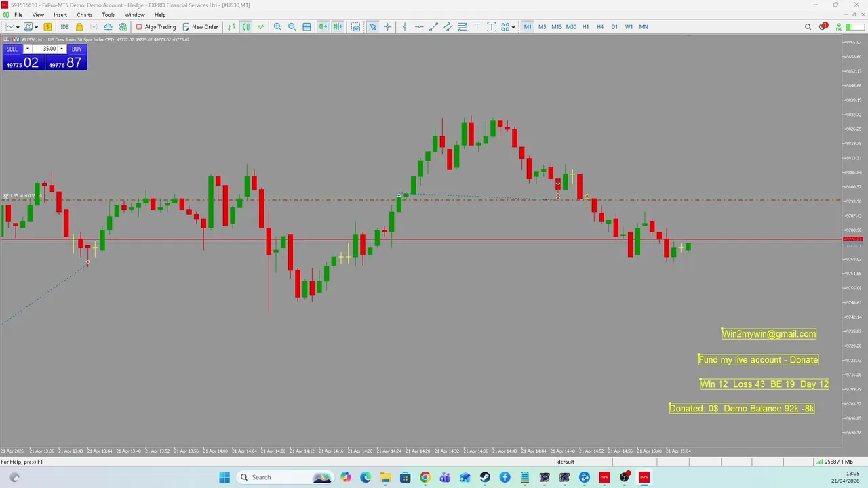Click the 'default' profile in status bar
Screen dimensions: 868x488
pyautogui.click(x=566, y=462)
